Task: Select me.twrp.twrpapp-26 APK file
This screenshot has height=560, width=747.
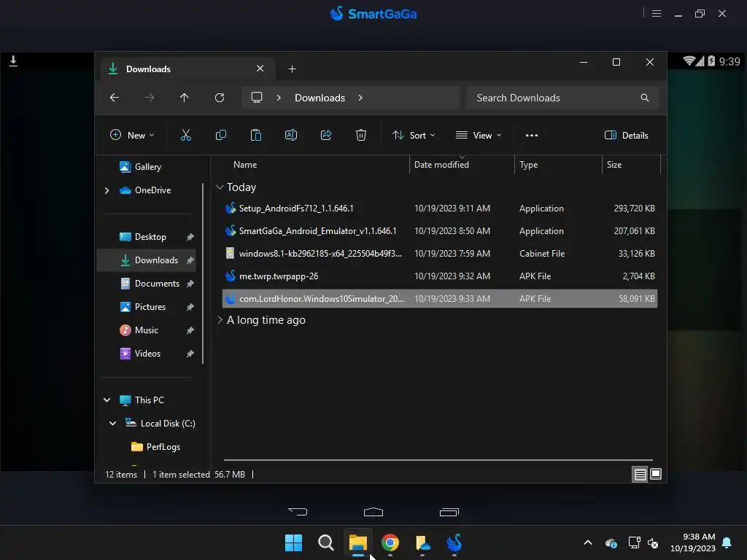Action: point(440,276)
